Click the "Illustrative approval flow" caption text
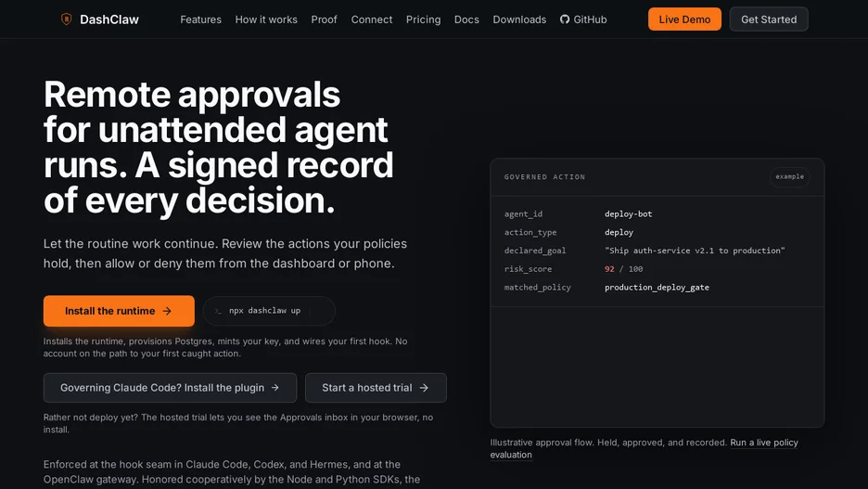 pos(608,443)
